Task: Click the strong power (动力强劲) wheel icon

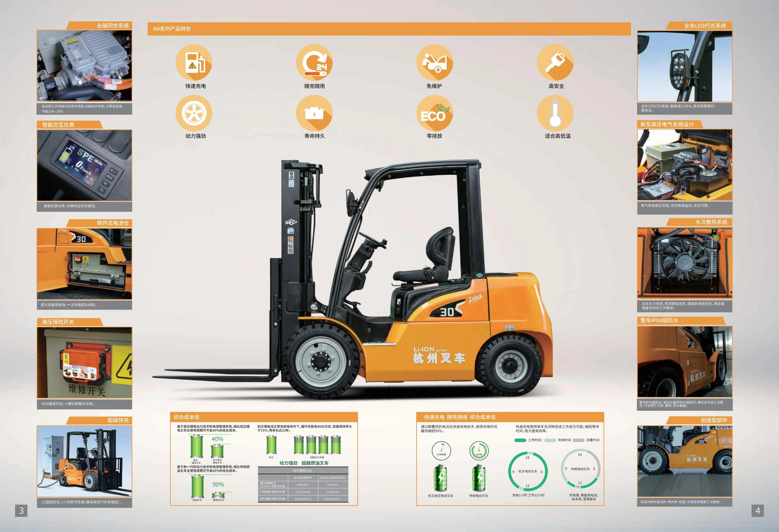Action: click(194, 113)
